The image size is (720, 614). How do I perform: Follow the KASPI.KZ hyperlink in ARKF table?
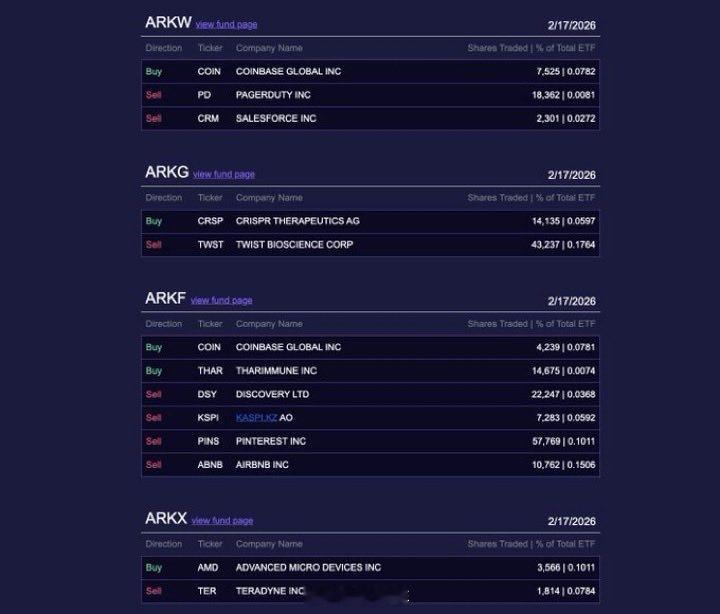[x=256, y=417]
